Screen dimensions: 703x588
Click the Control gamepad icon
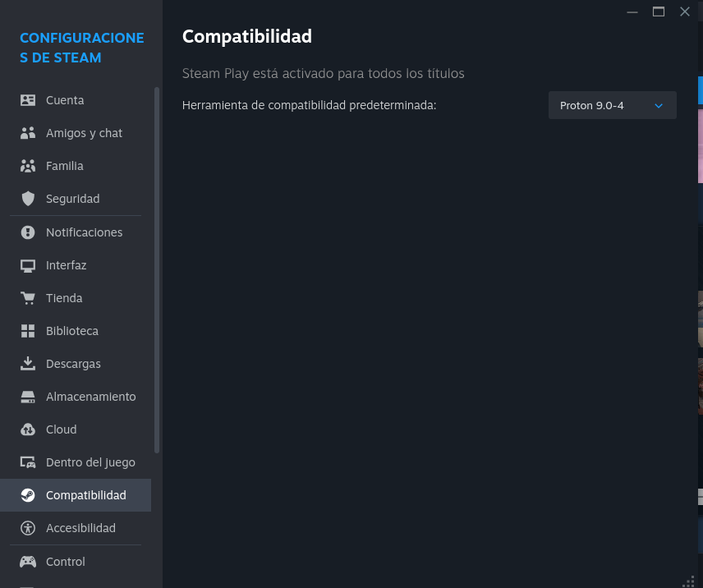28,562
